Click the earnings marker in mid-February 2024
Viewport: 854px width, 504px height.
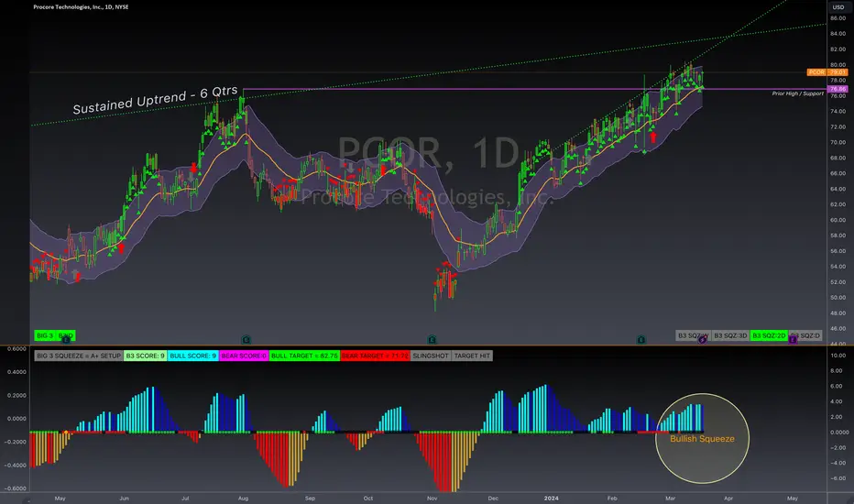click(x=641, y=339)
